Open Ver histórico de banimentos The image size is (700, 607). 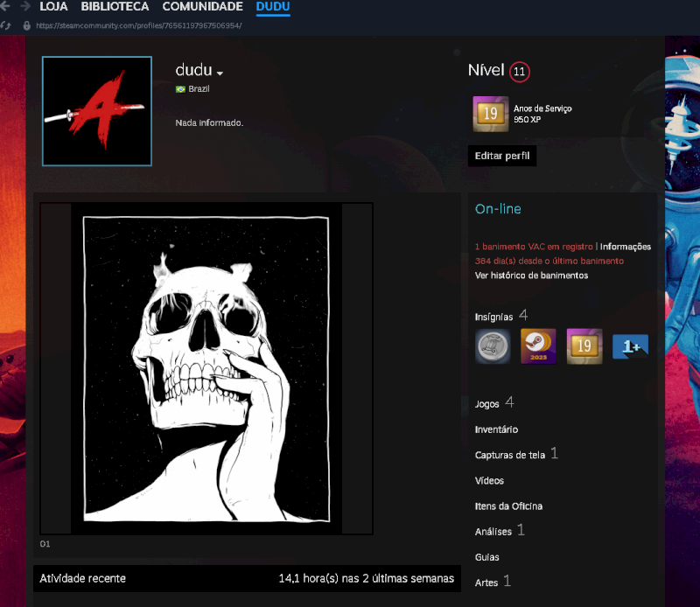[x=531, y=276]
